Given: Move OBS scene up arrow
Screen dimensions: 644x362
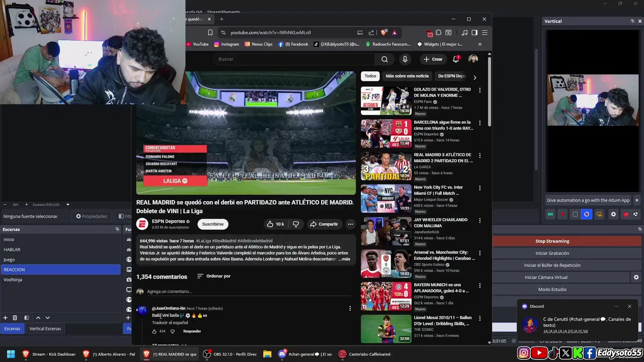Looking at the screenshot, I should (x=38, y=318).
